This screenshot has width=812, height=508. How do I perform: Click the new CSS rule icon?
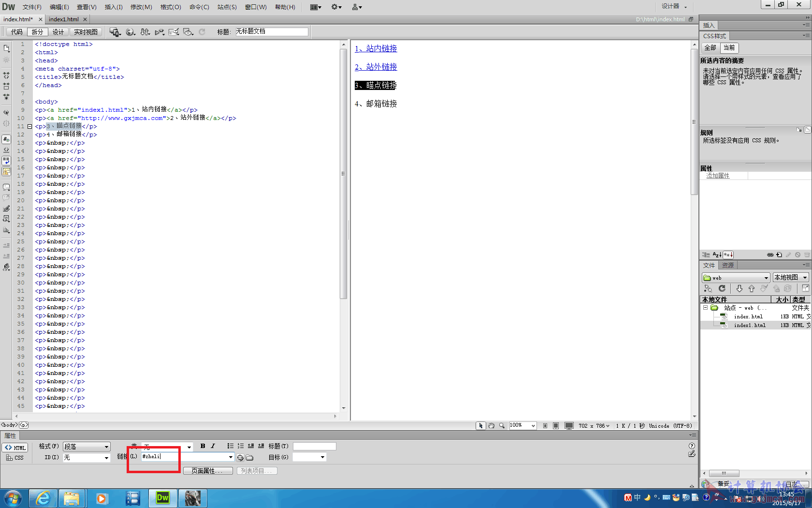(x=779, y=254)
